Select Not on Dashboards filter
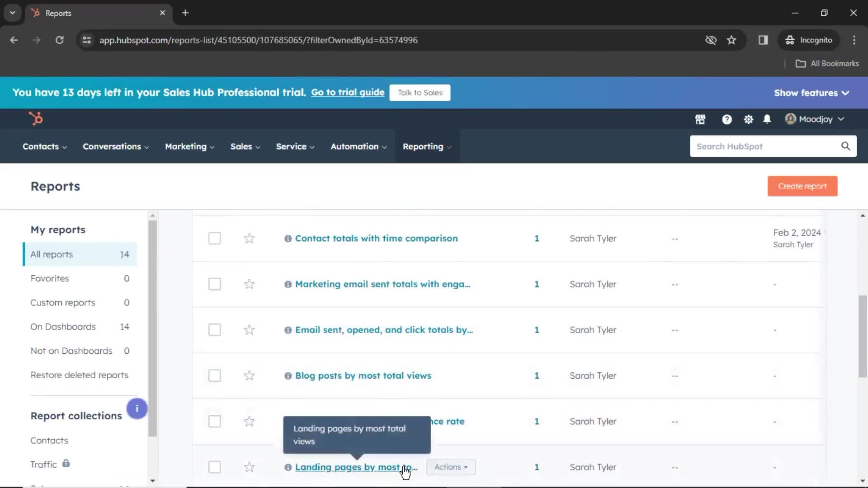The image size is (868, 488). [x=80, y=351]
